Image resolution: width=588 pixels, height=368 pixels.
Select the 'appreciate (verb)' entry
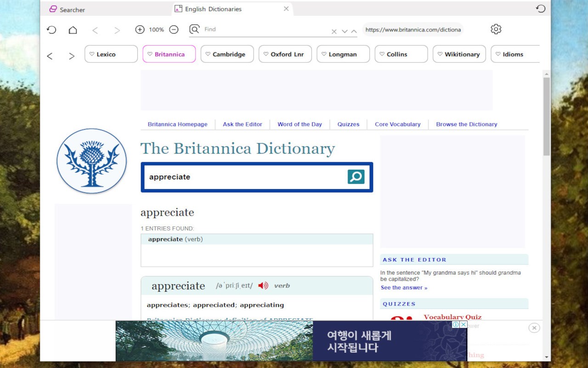point(257,239)
